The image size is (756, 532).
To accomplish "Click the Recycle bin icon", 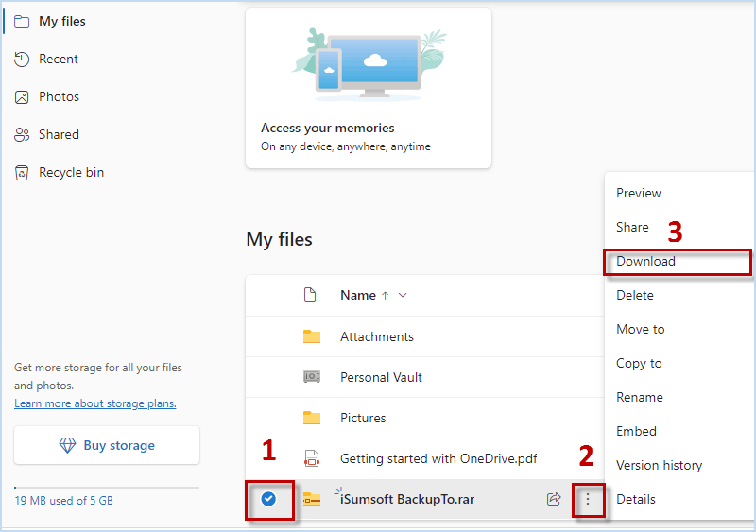I will tap(22, 173).
